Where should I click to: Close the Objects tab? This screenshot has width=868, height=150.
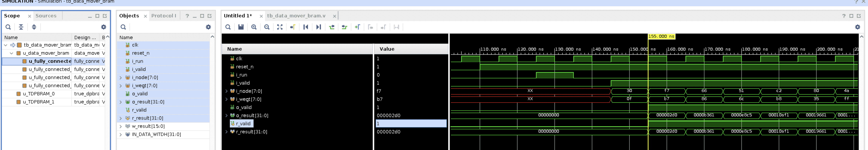click(145, 16)
